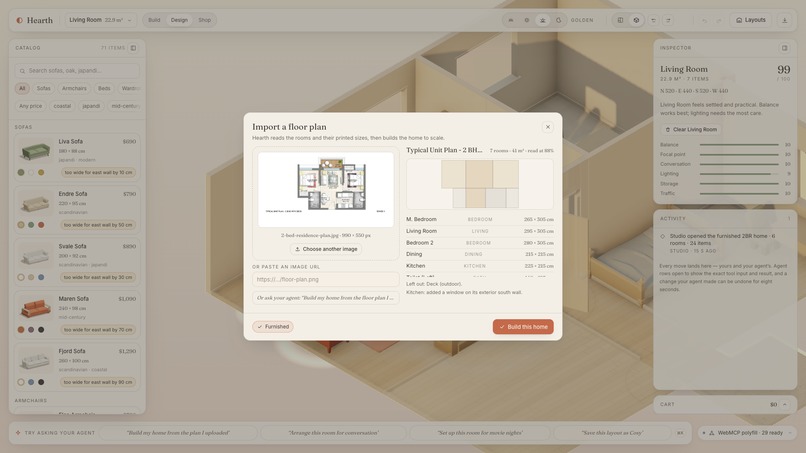This screenshot has width=806, height=453.
Task: Click rotate view left icon
Action: point(653,20)
